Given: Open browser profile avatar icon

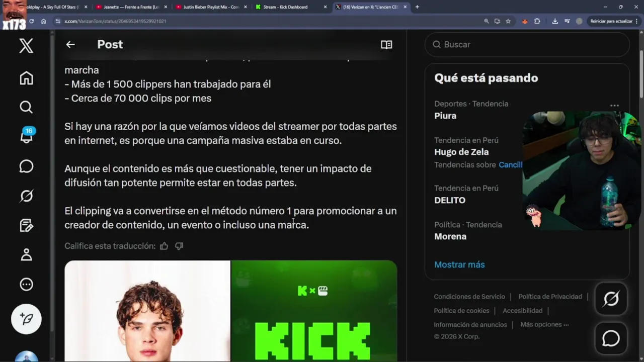Looking at the screenshot, I should pos(579,21).
